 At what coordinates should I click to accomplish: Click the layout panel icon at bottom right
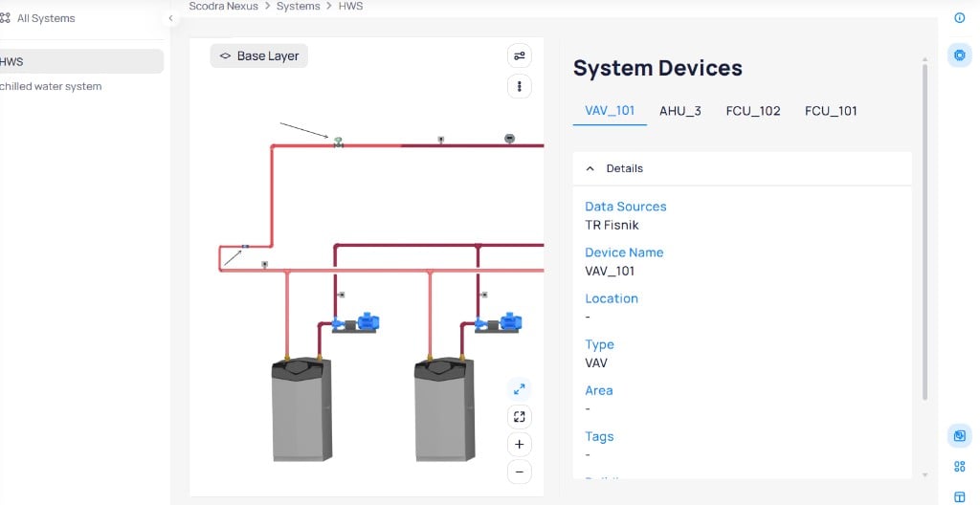coord(959,496)
